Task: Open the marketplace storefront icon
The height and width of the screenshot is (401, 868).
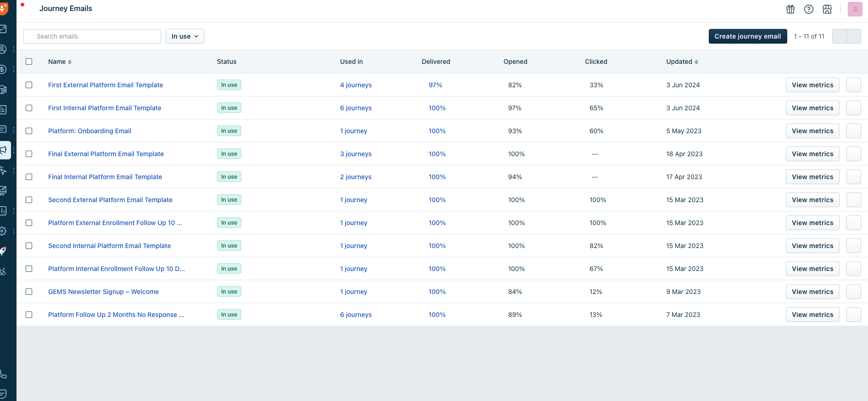Action: pos(827,9)
